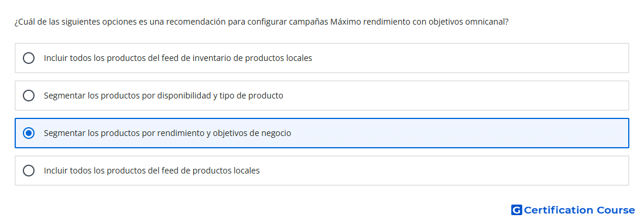644x221 pixels.
Task: Click selected radio for rendimiento y objetivos
Action: (29, 133)
